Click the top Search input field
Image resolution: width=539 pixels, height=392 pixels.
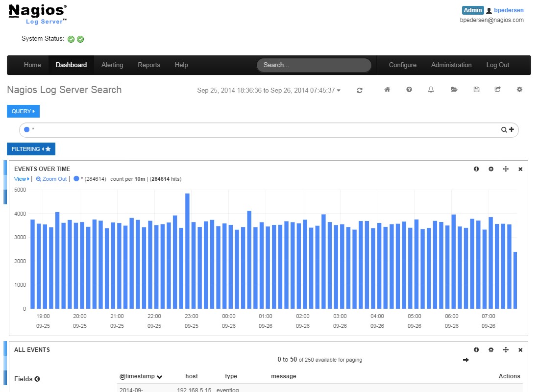(314, 65)
